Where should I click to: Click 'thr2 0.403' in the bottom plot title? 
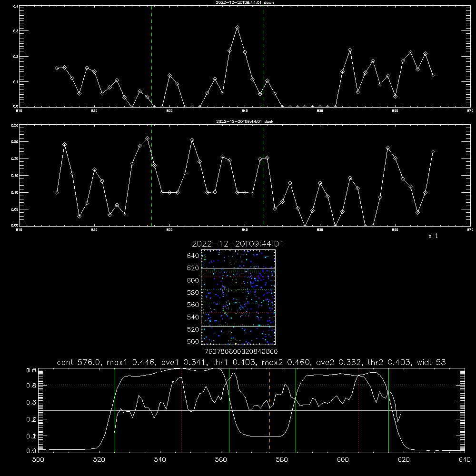[x=389, y=362]
